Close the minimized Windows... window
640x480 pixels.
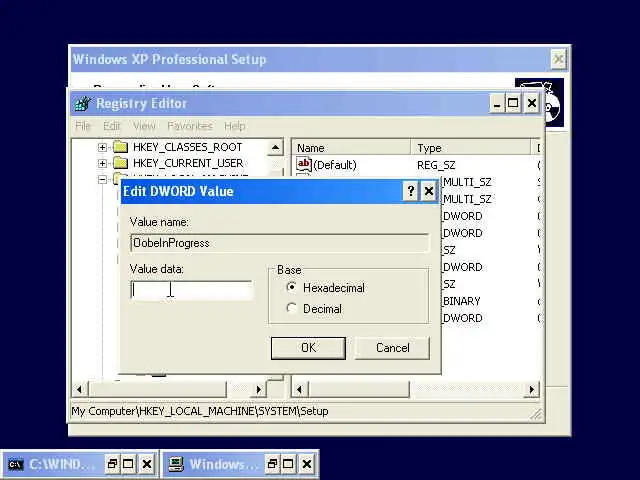point(307,464)
